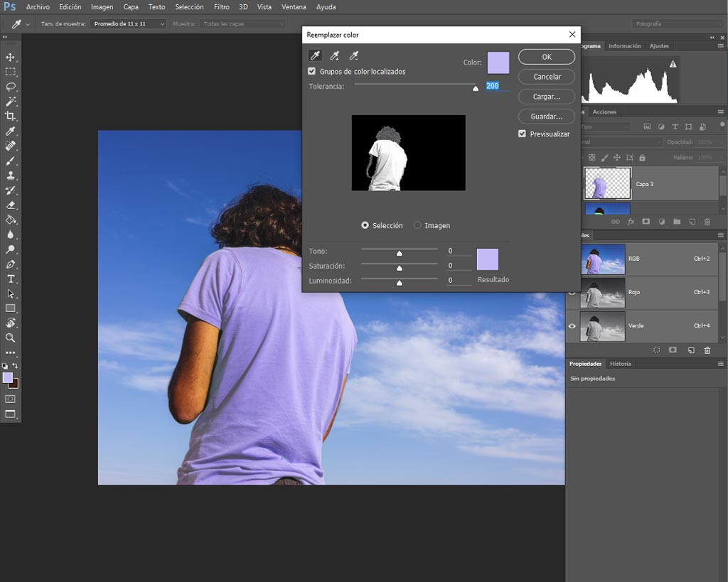Select the Healing Brush tool

pyautogui.click(x=10, y=146)
